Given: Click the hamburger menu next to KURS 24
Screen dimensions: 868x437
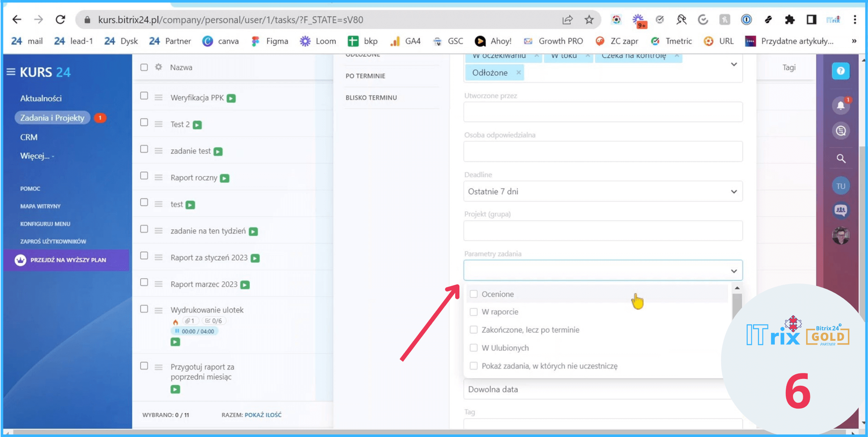Looking at the screenshot, I should (11, 72).
